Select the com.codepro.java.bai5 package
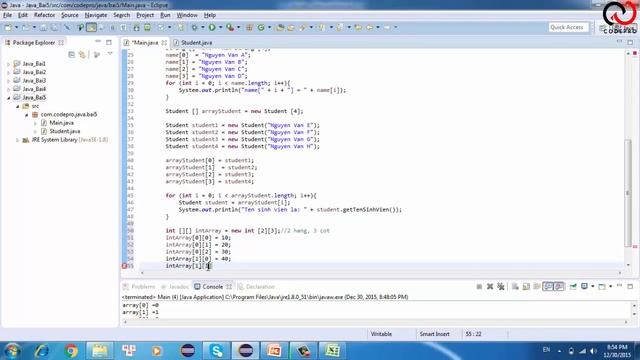 click(x=69, y=115)
